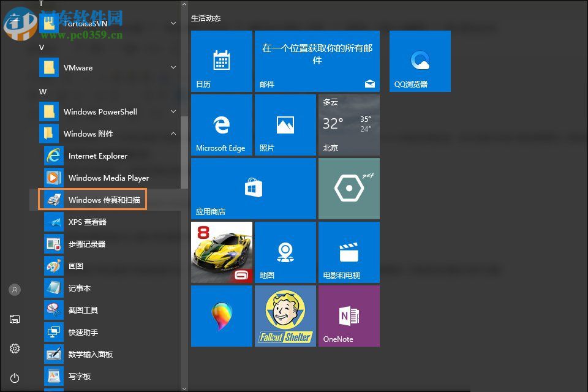Expand the TortoiseSVN folder chevron
Screen dimensions: 588x392
click(173, 23)
